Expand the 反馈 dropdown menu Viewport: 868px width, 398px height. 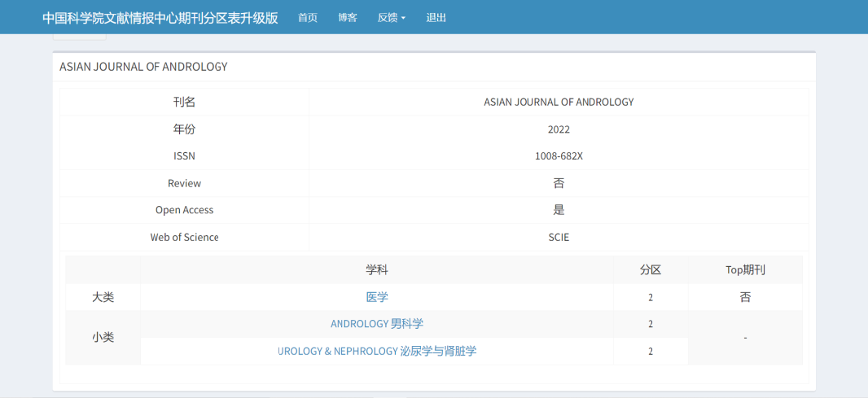pyautogui.click(x=392, y=17)
